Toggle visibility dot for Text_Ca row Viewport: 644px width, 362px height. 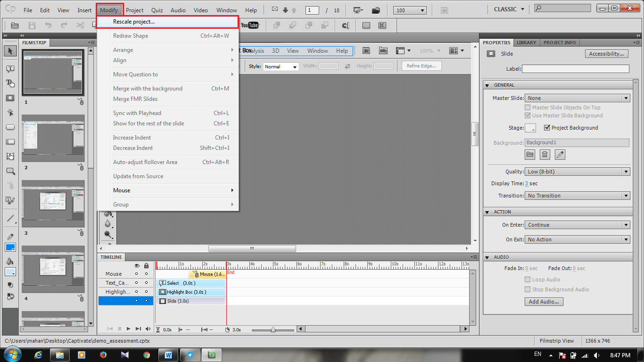click(x=137, y=283)
